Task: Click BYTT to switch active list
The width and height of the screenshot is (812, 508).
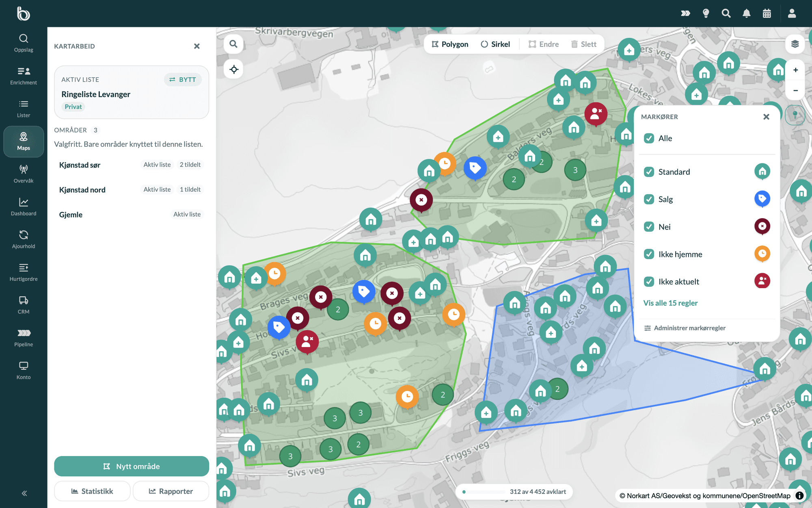Action: [x=183, y=80]
